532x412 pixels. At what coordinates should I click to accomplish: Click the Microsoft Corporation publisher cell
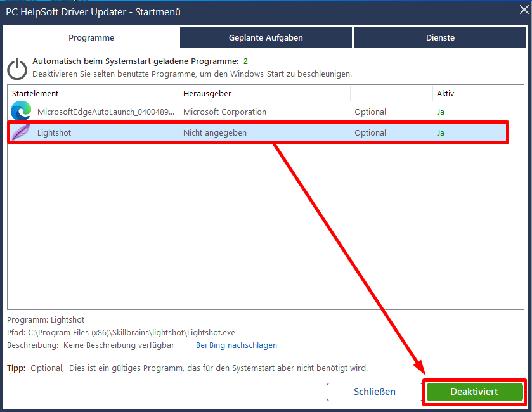(x=224, y=112)
